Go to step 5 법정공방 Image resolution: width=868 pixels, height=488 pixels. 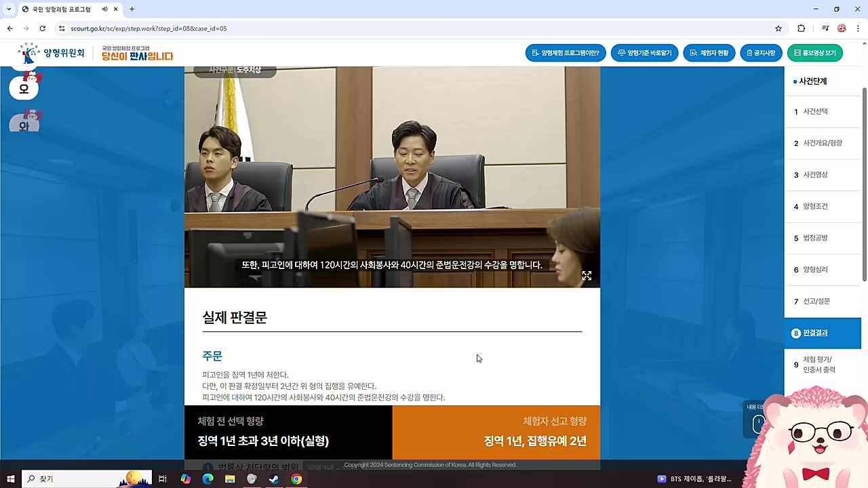[x=823, y=238]
